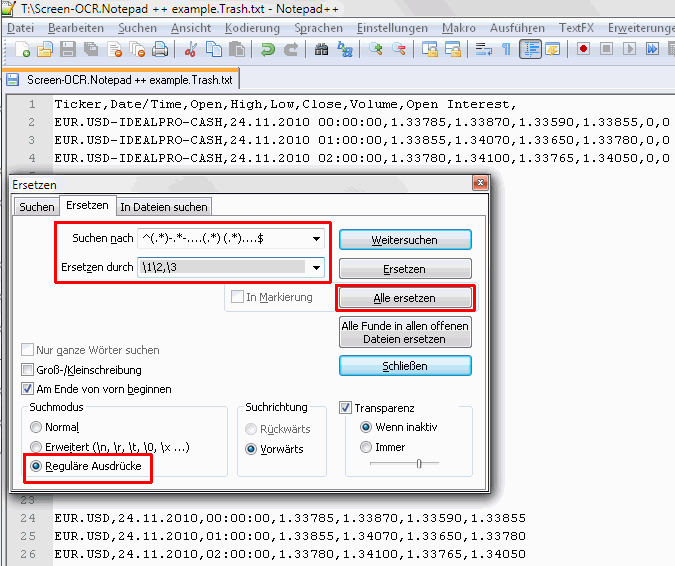Switch to the In Dateien suchen tab
Viewport: 675px width, 566px height.
click(x=164, y=207)
